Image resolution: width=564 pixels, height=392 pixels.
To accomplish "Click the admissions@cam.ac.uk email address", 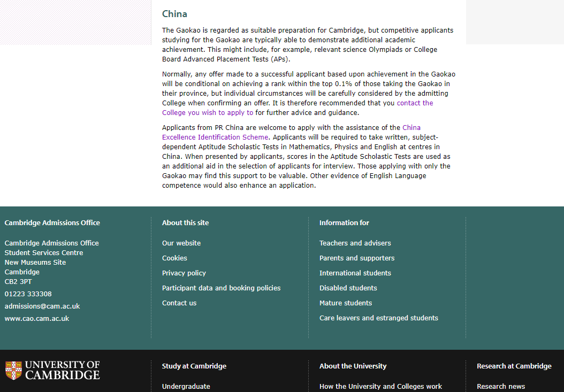I will (42, 306).
